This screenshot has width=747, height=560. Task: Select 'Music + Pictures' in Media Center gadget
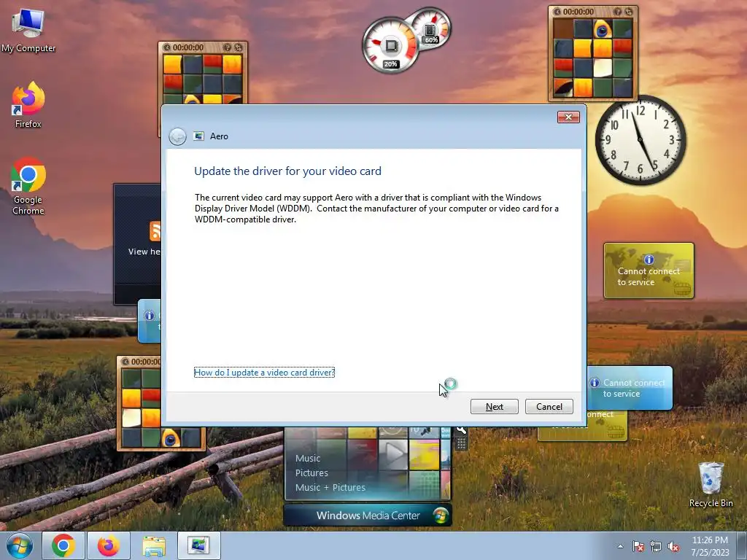[330, 488]
